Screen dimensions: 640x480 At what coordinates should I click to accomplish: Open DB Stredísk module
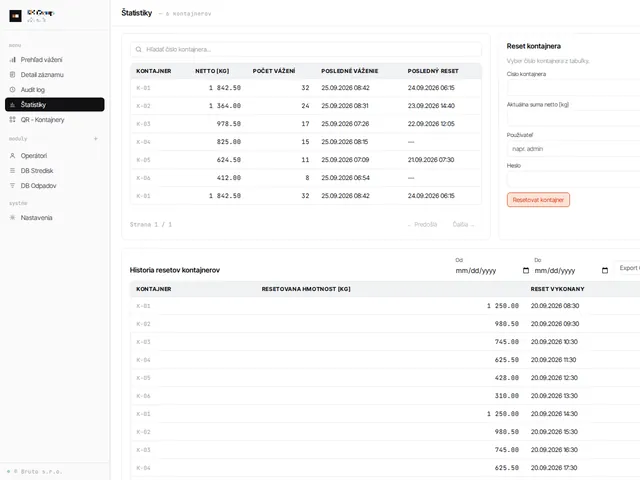55,171
